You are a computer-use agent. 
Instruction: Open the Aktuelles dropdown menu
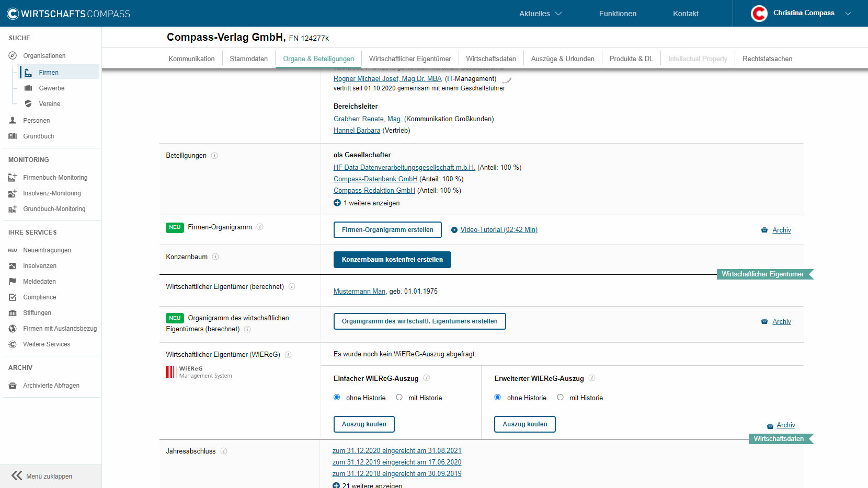click(x=540, y=14)
